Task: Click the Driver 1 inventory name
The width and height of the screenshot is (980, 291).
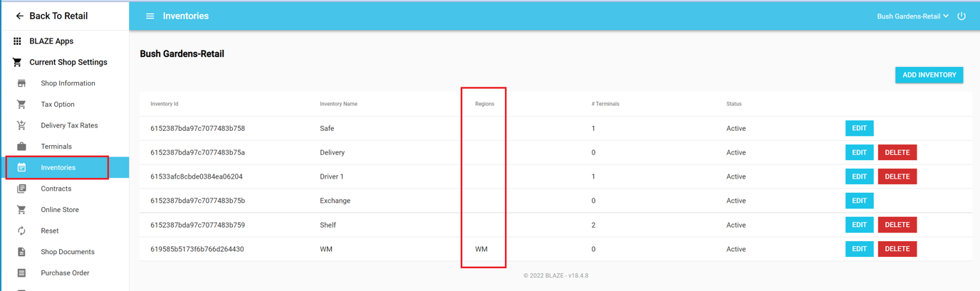Action: click(x=331, y=176)
